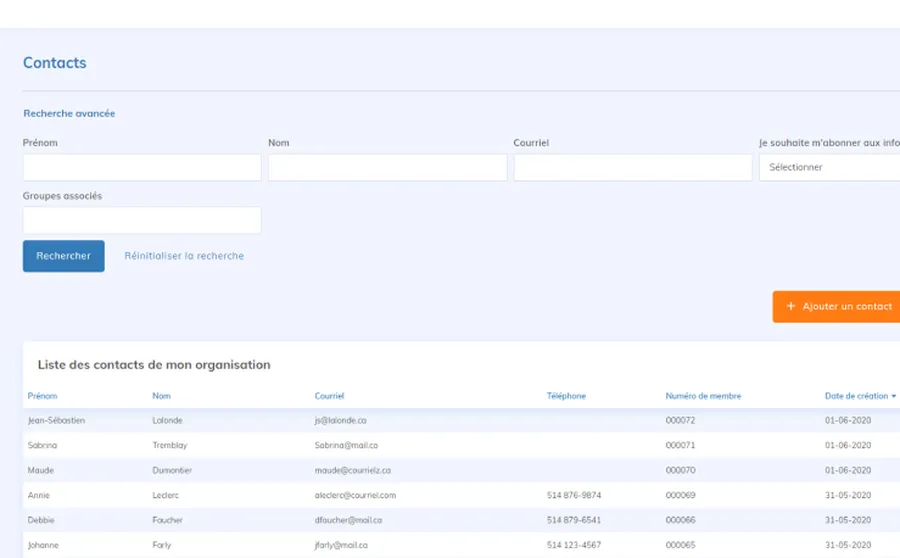The width and height of the screenshot is (900, 558).
Task: Sort the list by Prénom column header
Action: [43, 396]
